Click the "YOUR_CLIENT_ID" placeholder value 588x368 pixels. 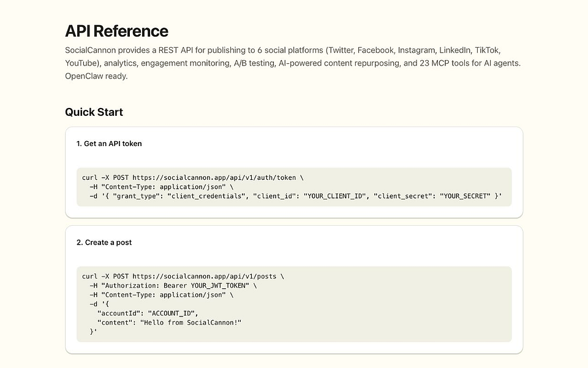pos(334,196)
